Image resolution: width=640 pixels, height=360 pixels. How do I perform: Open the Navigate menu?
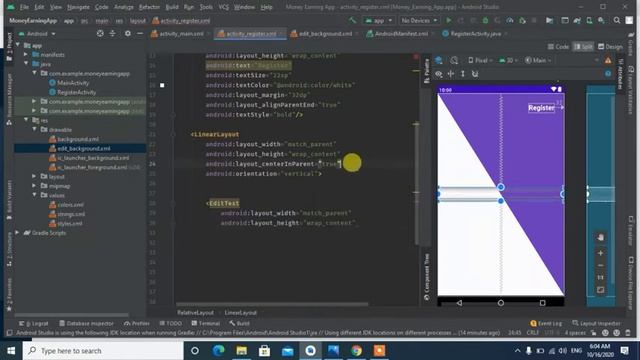pyautogui.click(x=78, y=7)
